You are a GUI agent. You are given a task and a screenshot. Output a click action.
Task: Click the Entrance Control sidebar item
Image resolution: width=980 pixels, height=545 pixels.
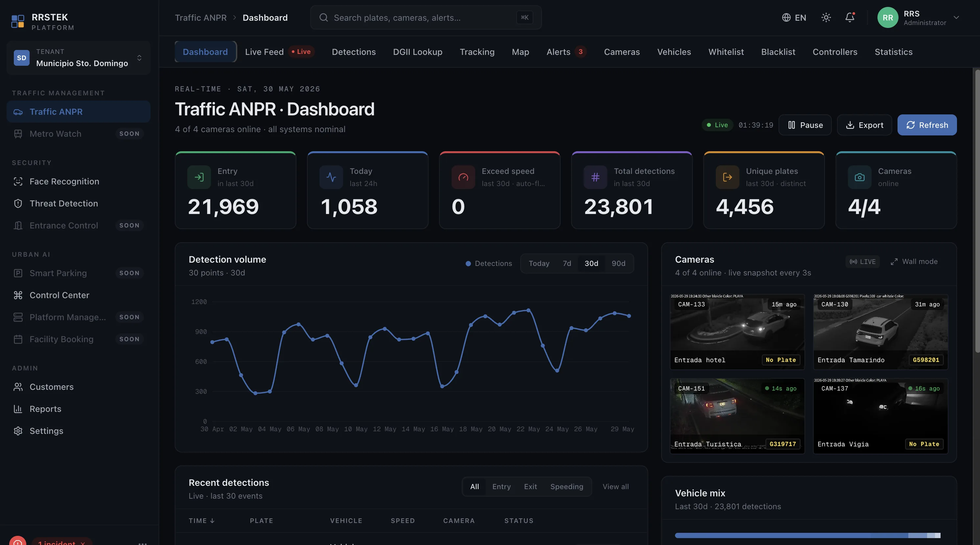[78, 226]
